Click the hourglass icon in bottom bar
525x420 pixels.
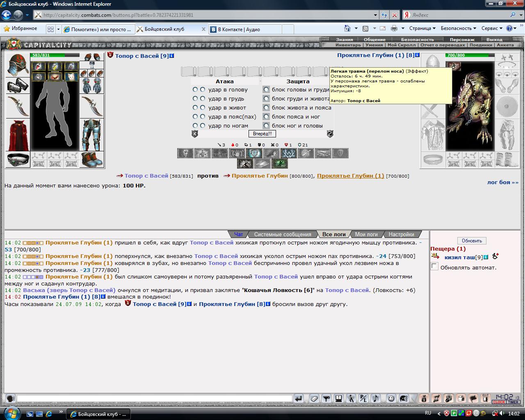(436, 398)
